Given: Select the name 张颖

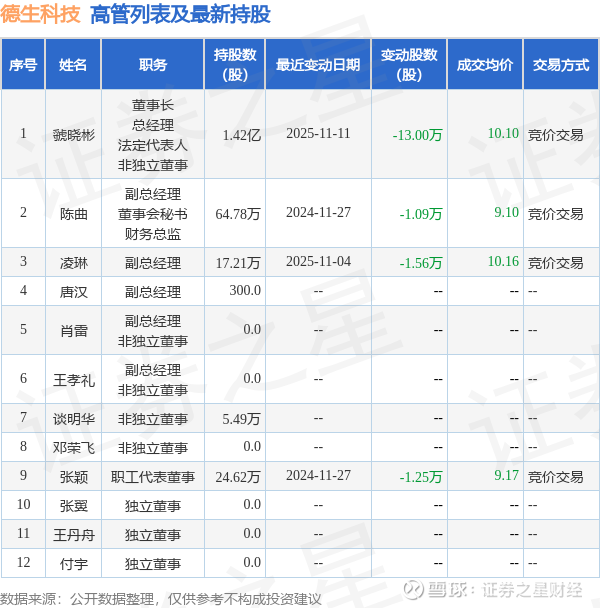Looking at the screenshot, I should tap(73, 477).
